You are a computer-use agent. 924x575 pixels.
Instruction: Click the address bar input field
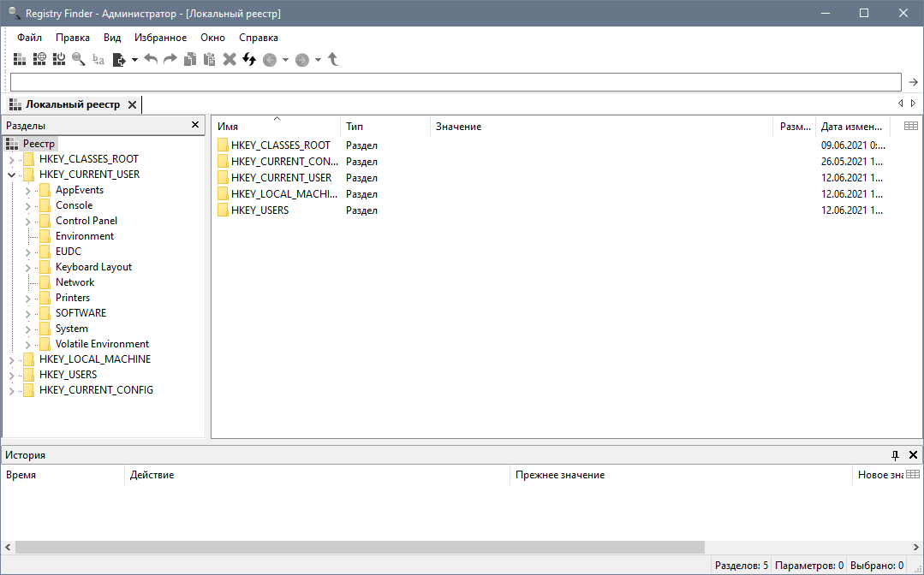coord(455,82)
